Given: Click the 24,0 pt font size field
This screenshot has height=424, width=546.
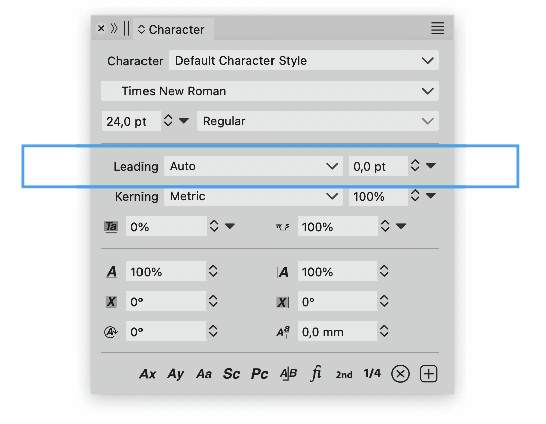Looking at the screenshot, I should click(131, 121).
